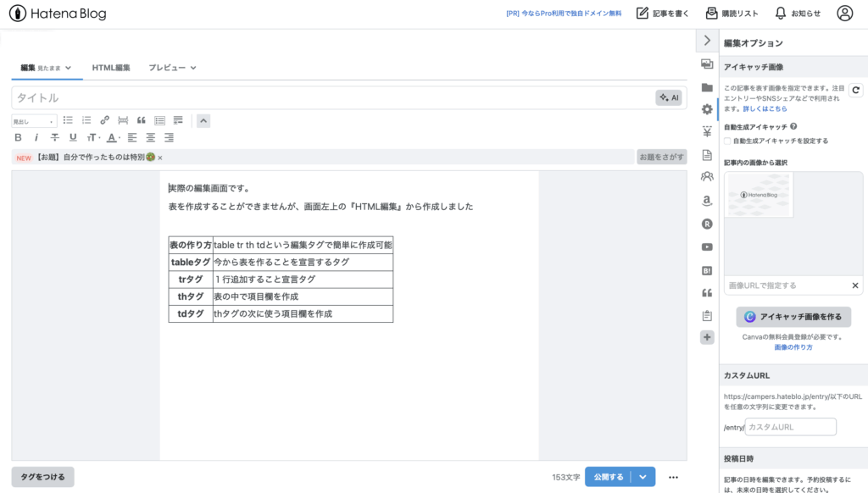The width and height of the screenshot is (868, 493).
Task: Expand the 公開する button dropdown arrow
Action: [x=643, y=477]
